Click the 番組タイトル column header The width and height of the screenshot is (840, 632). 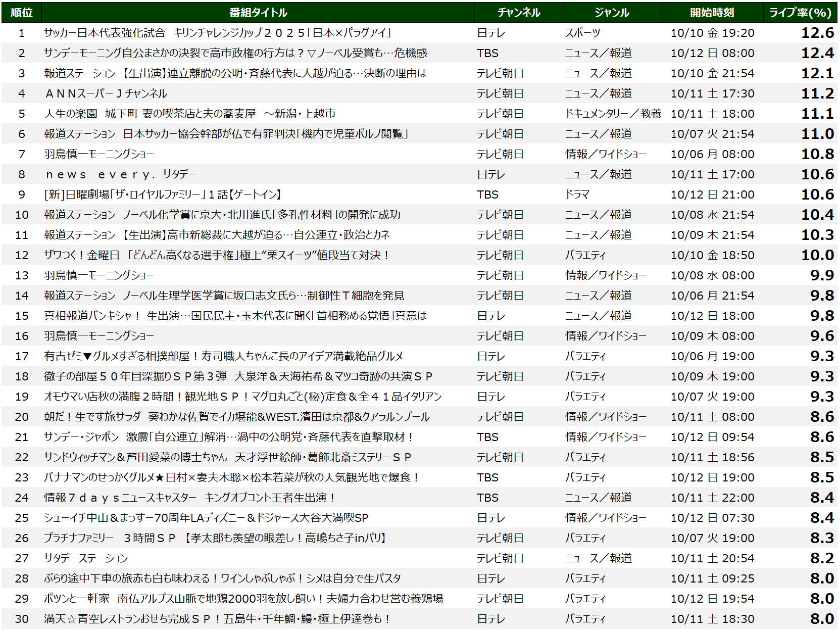(x=258, y=13)
